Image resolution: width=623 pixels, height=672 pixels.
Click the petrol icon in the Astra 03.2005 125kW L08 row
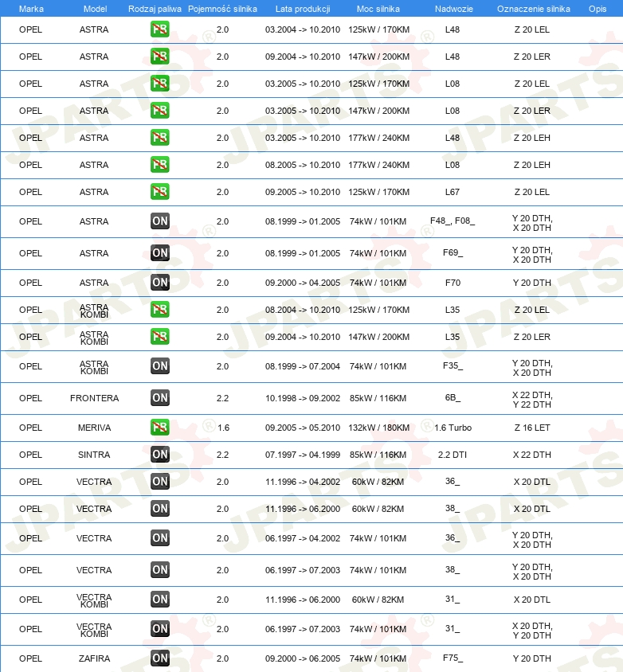coord(159,83)
